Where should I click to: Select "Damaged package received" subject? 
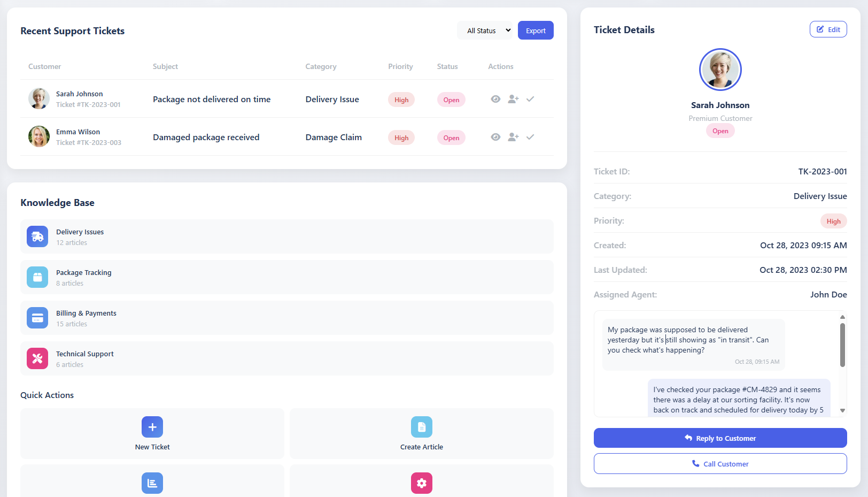tap(206, 137)
